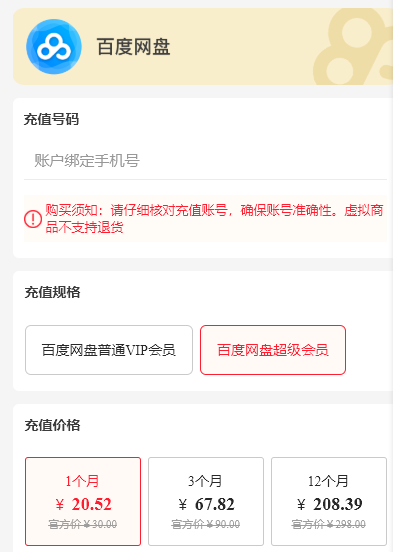Click the 充值规格 section heading
Screen dimensions: 393x552
pos(52,292)
